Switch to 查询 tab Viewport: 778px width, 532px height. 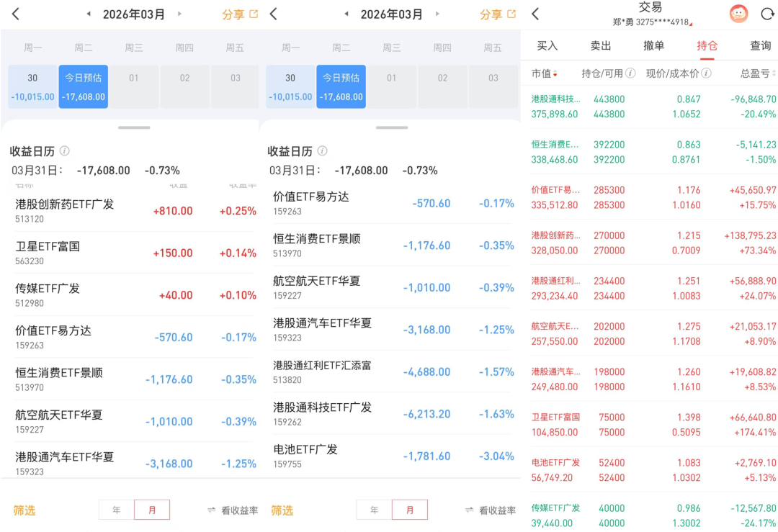click(760, 45)
